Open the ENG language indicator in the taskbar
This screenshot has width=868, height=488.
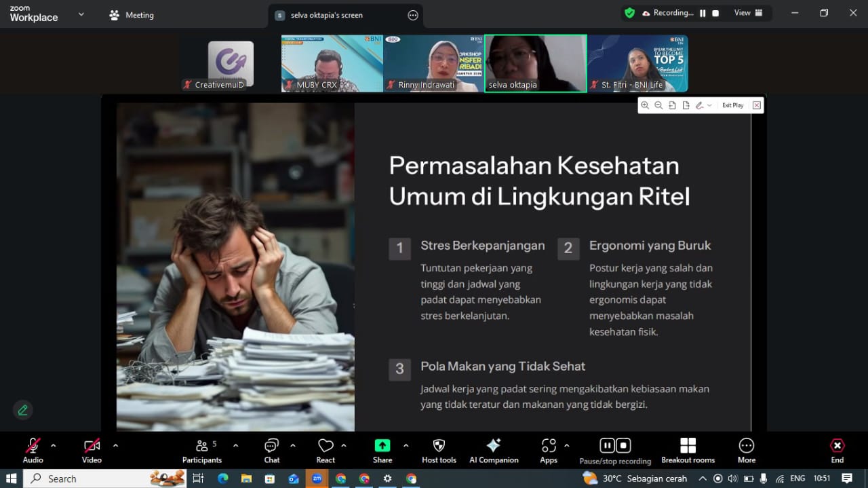click(x=797, y=478)
